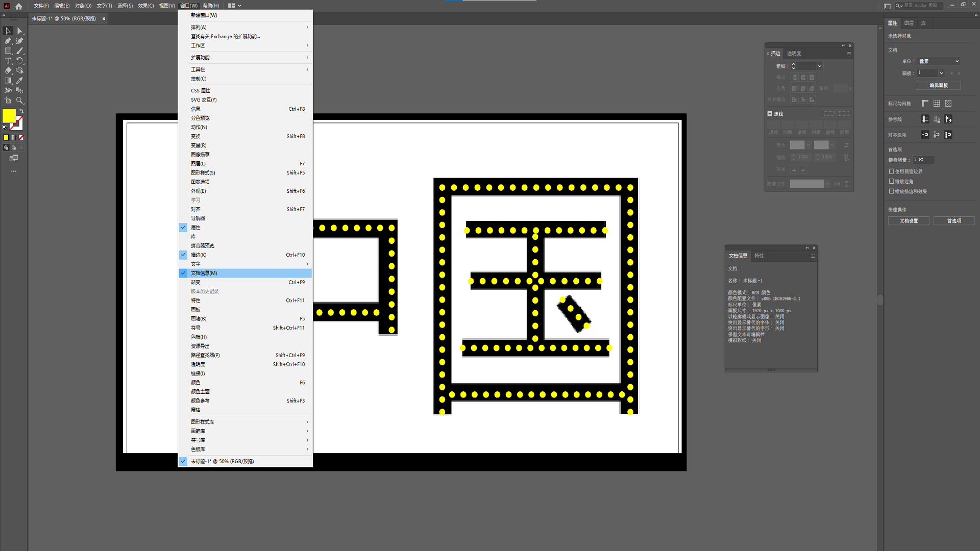
Task: Enable 缩放边角 checkbox
Action: [x=892, y=181]
